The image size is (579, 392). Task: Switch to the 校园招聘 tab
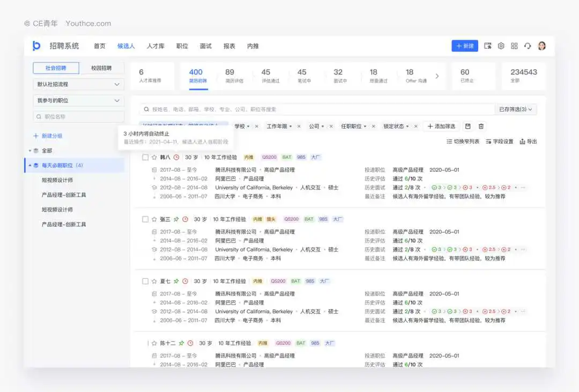(101, 68)
